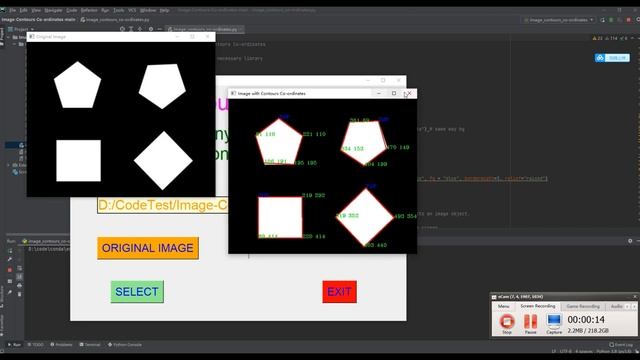The height and width of the screenshot is (360, 640).
Task: Open the Problems tool window tab
Action: click(61, 345)
